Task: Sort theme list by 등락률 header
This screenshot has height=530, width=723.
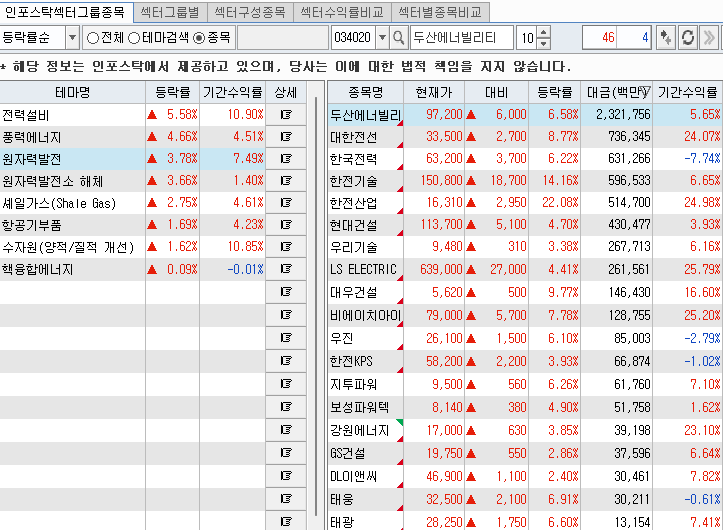Action: pos(172,92)
